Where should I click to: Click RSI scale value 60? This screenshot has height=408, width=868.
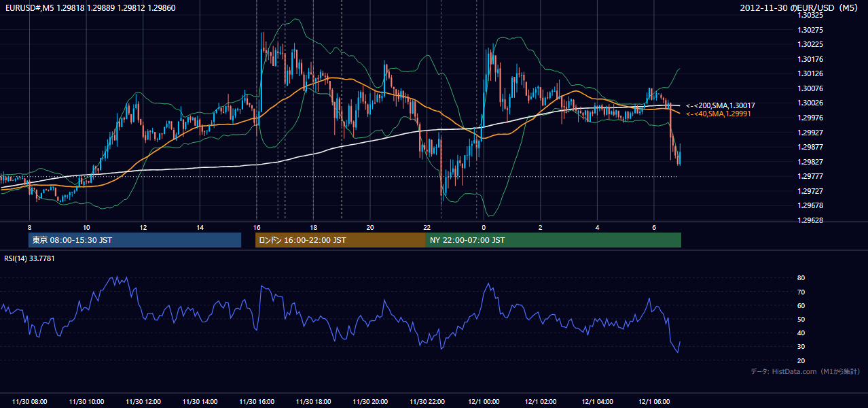[x=801, y=305]
